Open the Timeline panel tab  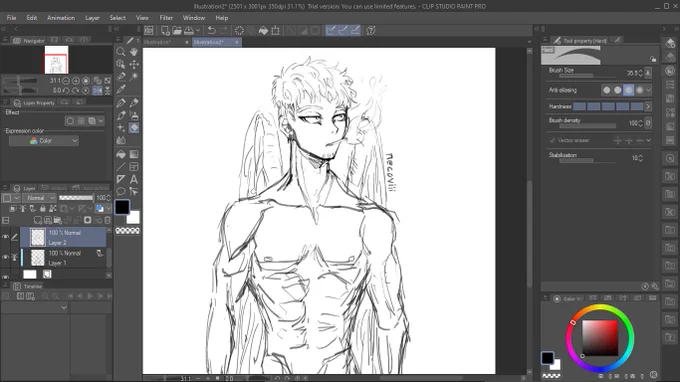(28, 286)
